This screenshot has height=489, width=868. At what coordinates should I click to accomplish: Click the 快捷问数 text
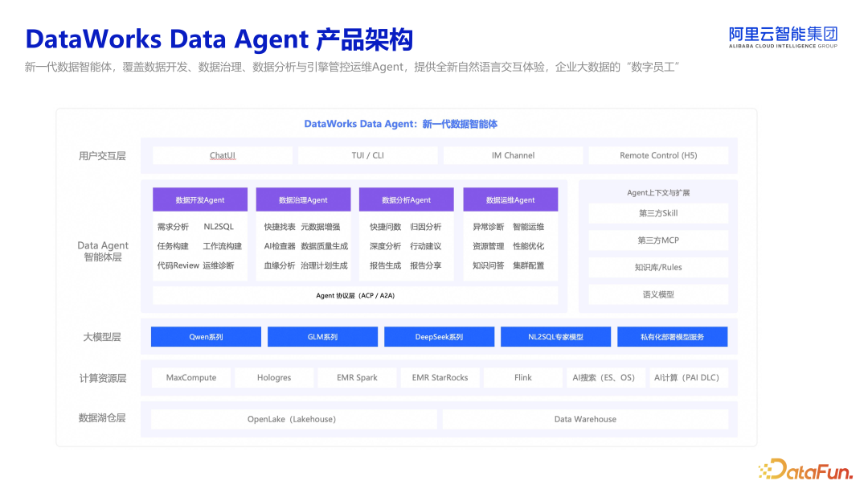(x=385, y=227)
